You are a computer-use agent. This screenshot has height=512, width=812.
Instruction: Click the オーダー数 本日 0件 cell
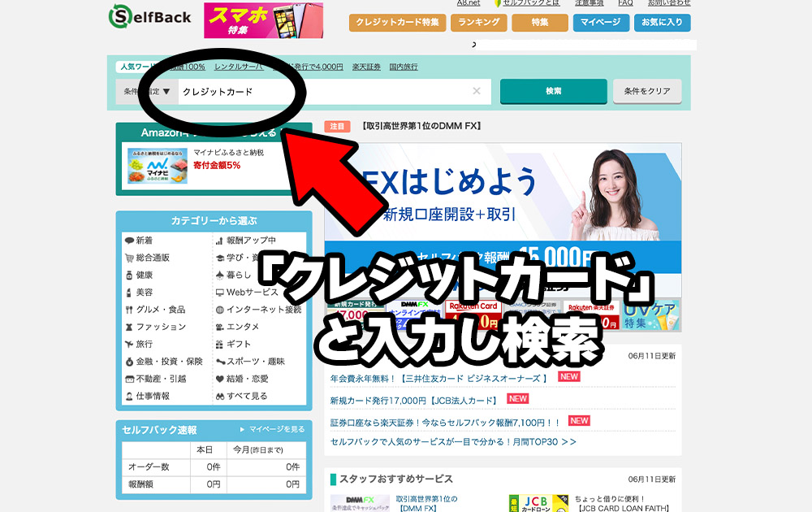[x=209, y=467]
